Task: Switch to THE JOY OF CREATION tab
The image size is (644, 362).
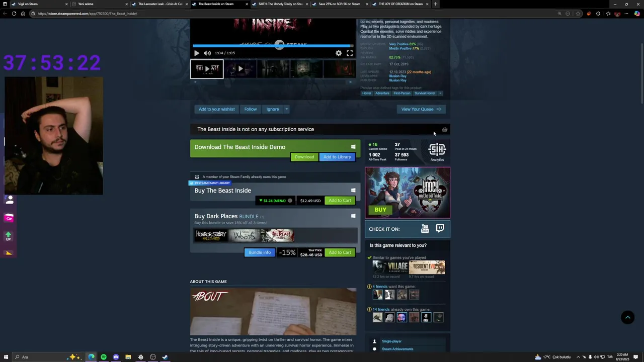Action: tap(400, 4)
